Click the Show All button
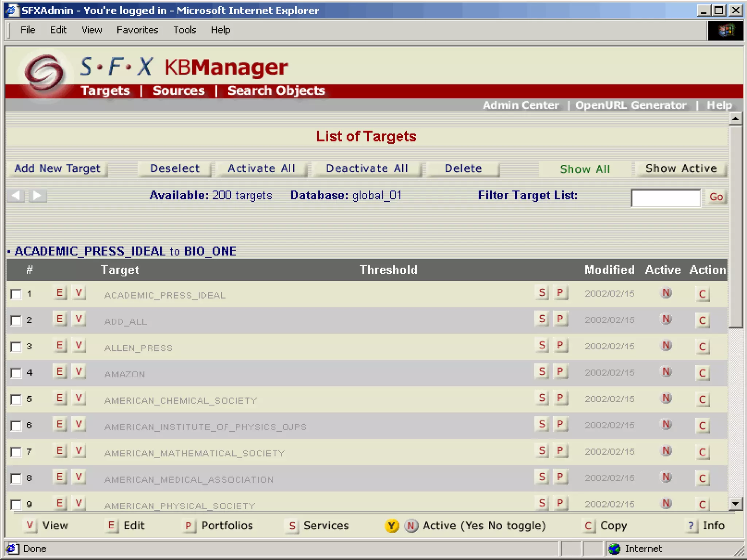The image size is (747, 560). (x=585, y=170)
